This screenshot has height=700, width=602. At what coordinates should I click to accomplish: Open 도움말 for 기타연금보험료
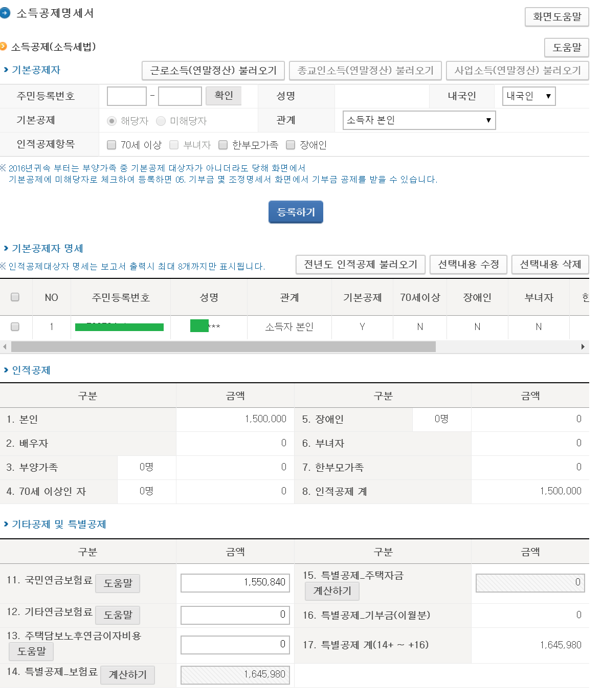118,615
